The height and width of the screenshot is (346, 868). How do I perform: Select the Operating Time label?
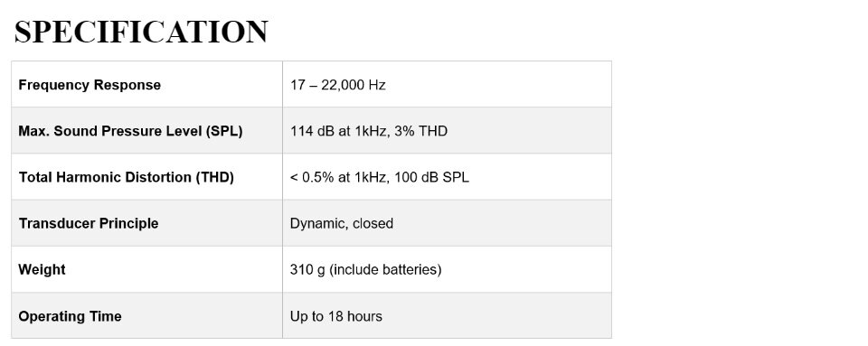pos(70,316)
